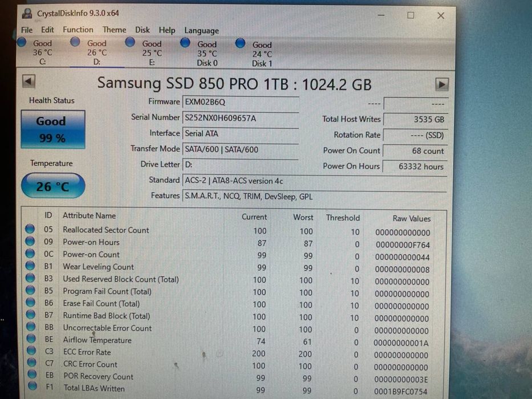Click the Interface field Serial ATA
The height and width of the screenshot is (399, 532).
point(241,134)
